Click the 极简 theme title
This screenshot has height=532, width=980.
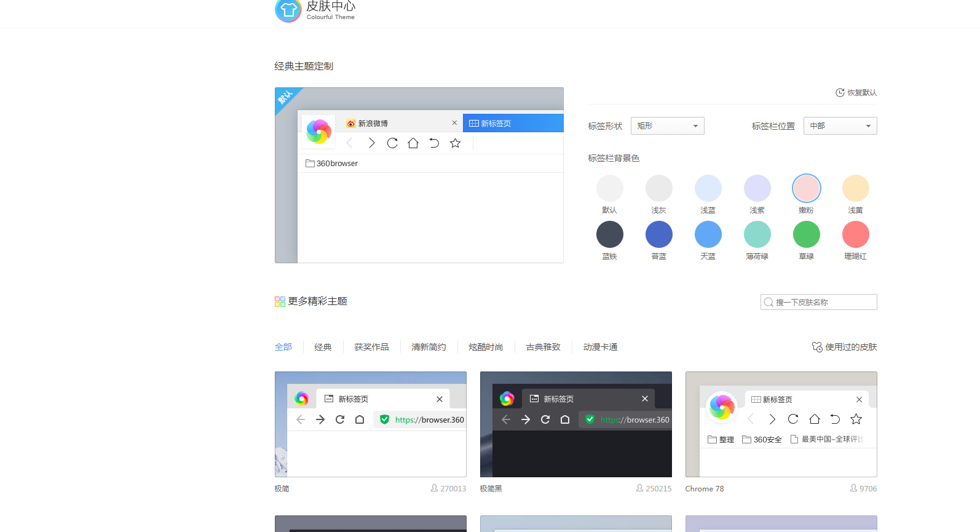click(x=282, y=489)
